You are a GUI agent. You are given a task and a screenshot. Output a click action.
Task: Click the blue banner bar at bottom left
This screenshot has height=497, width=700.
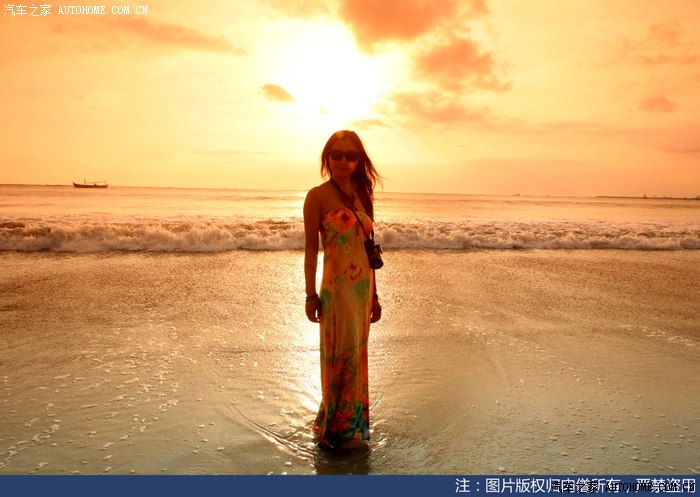[x=200, y=486]
